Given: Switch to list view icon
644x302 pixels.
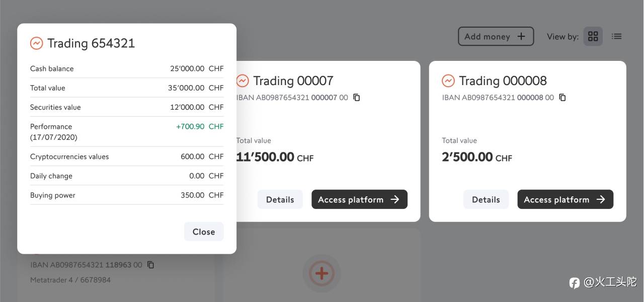Looking at the screenshot, I should coord(616,36).
